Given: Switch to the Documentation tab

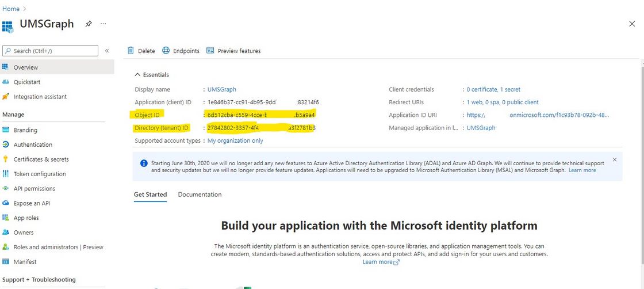Looking at the screenshot, I should click(x=200, y=195).
